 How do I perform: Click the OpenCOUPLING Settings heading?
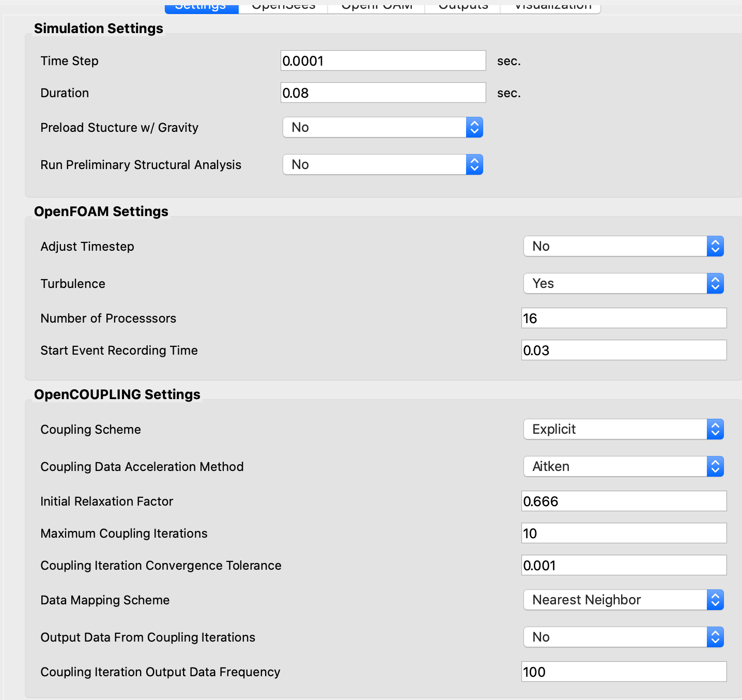pyautogui.click(x=117, y=394)
